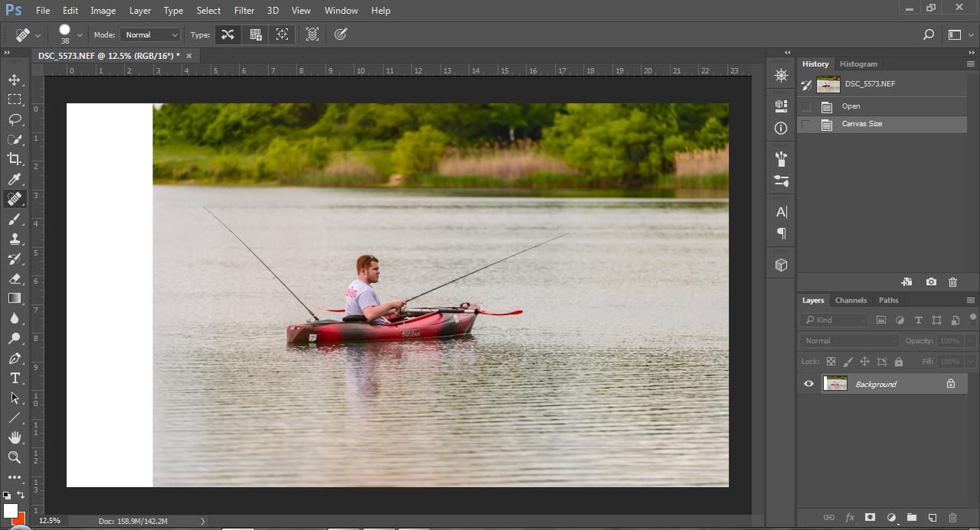Create new snapshot with camera icon
The height and width of the screenshot is (530, 980).
coord(931,282)
